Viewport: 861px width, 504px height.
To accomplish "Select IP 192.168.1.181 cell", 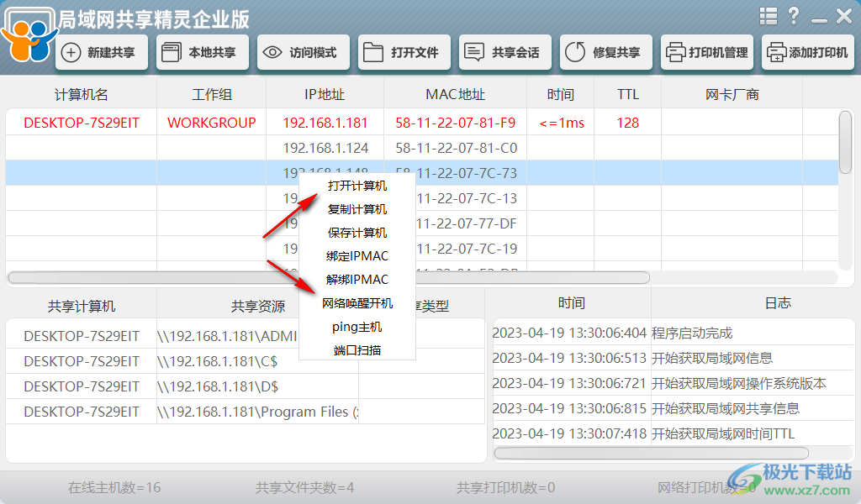I will (325, 123).
